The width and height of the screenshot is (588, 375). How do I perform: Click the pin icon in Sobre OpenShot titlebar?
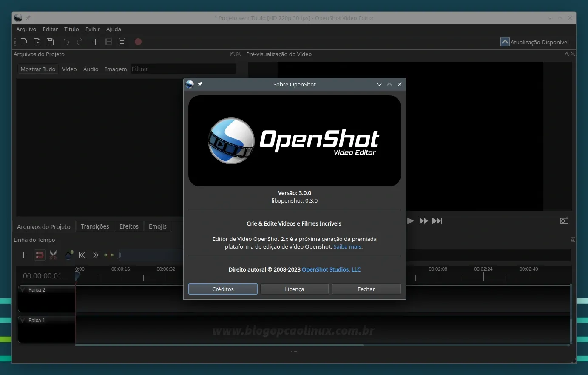(200, 84)
